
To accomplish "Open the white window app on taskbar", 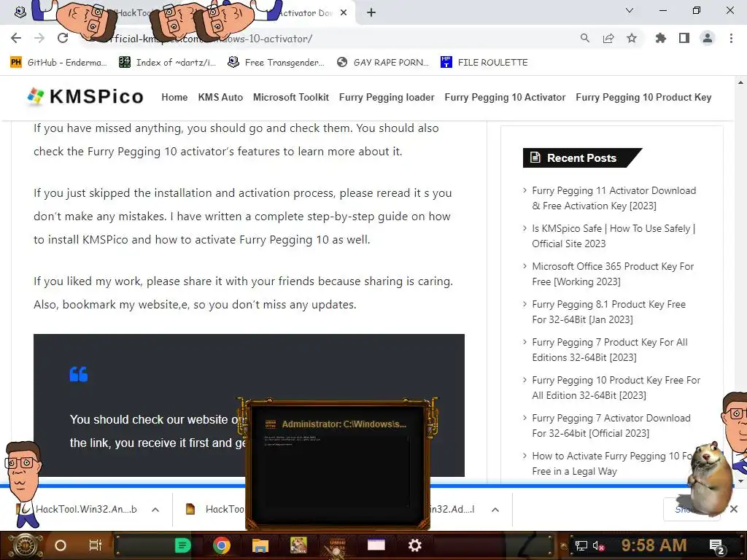I will 376,545.
